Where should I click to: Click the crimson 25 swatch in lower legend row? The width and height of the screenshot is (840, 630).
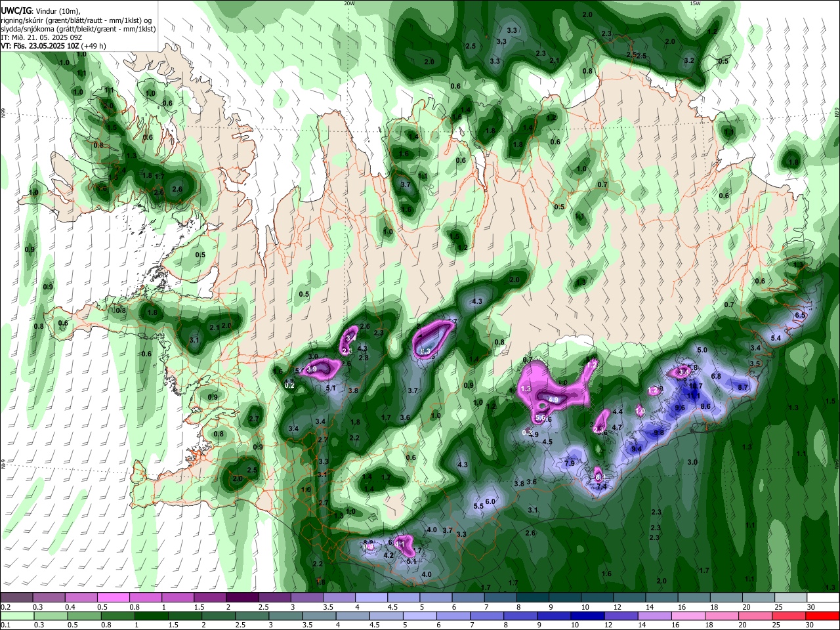coord(789,616)
